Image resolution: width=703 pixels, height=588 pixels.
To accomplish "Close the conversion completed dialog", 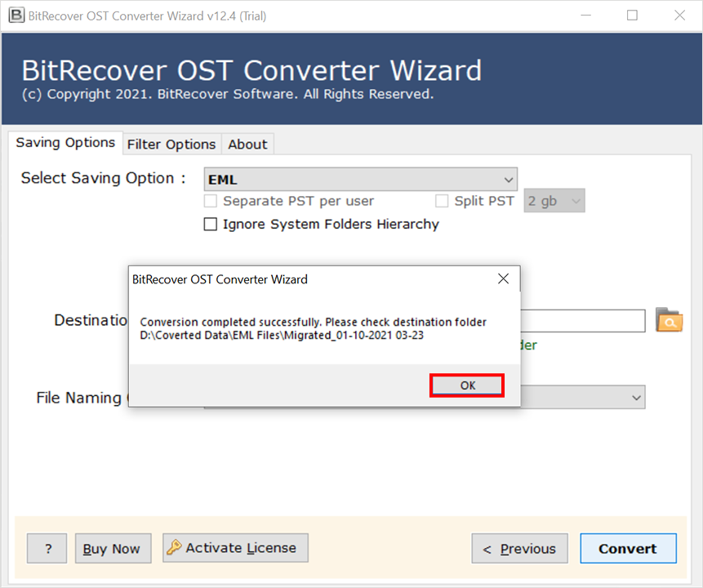I will click(503, 279).
